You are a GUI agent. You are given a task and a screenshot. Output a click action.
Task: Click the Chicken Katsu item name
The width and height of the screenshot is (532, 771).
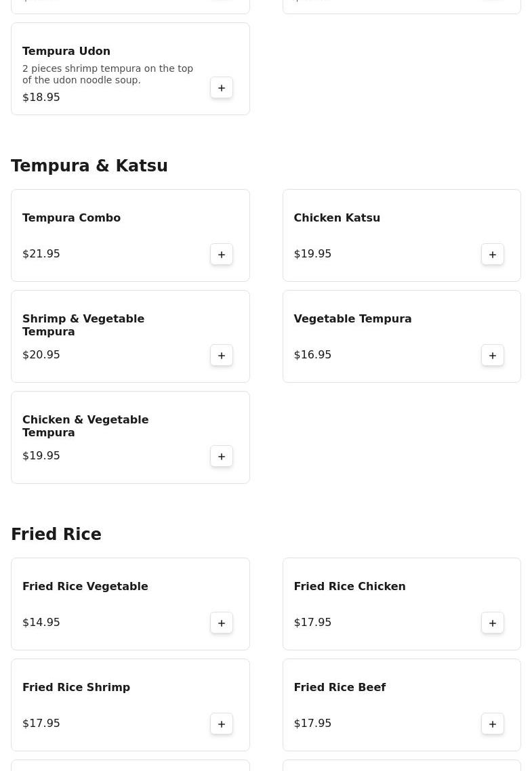coord(337,218)
